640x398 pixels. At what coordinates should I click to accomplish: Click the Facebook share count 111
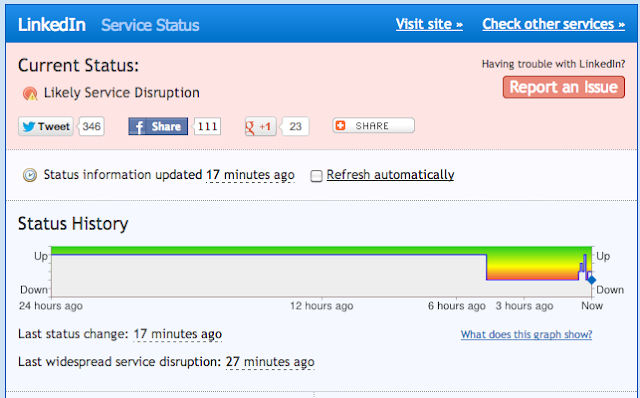pos(207,127)
